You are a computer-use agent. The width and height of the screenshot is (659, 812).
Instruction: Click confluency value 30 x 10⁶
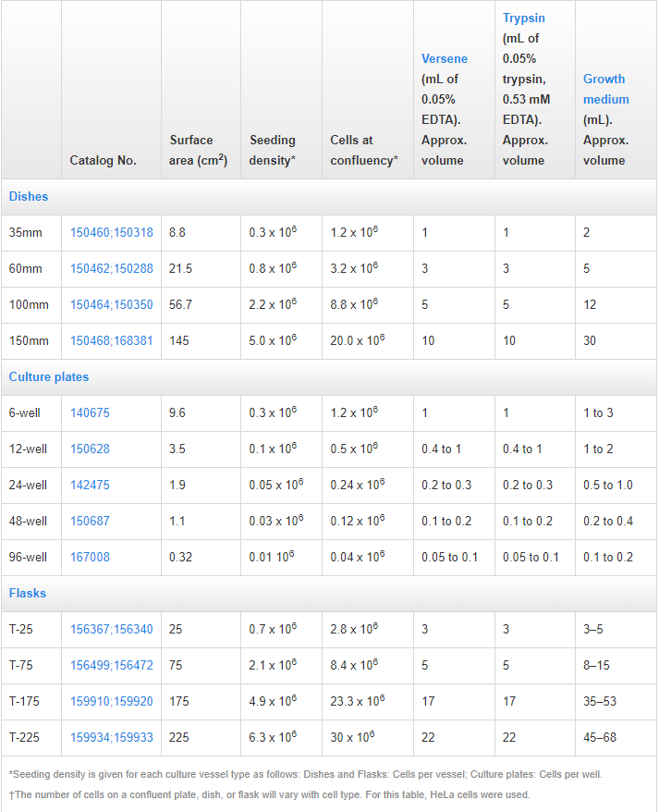pos(352,737)
